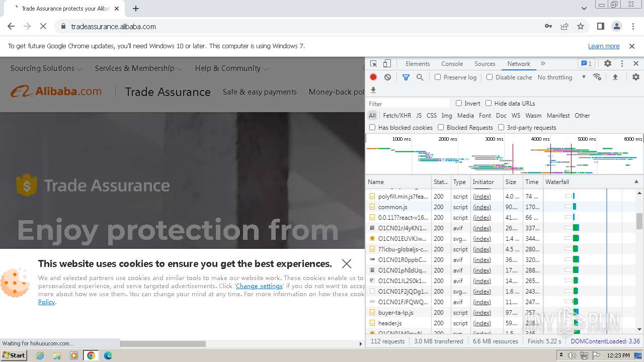Toggle the device toolbar icon in DevTools
This screenshot has width=644, height=362.
(x=387, y=64)
